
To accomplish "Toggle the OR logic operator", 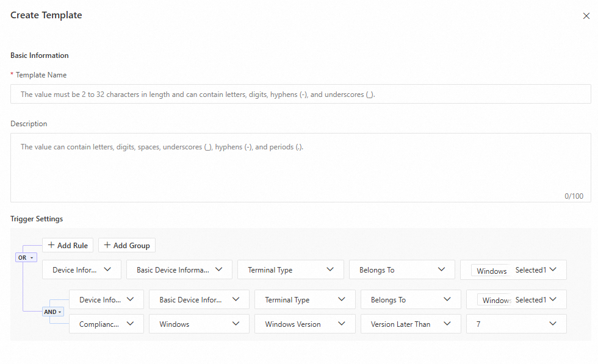I will point(26,257).
